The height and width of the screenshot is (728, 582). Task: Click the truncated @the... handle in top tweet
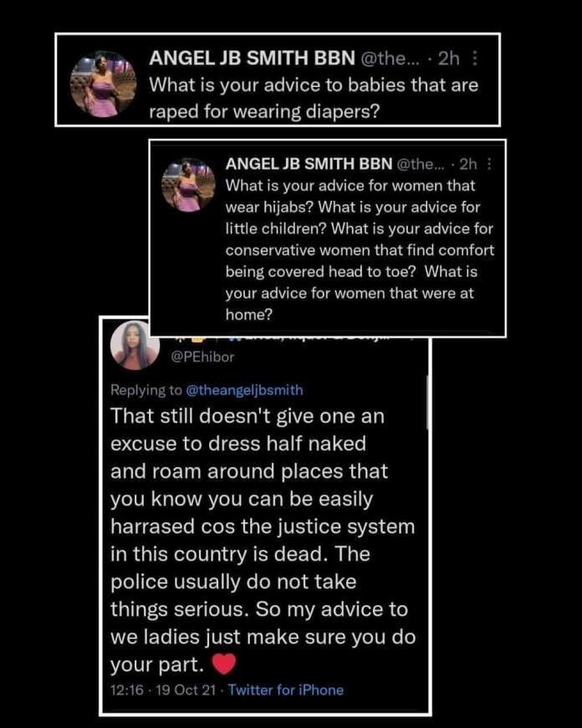[x=389, y=59]
